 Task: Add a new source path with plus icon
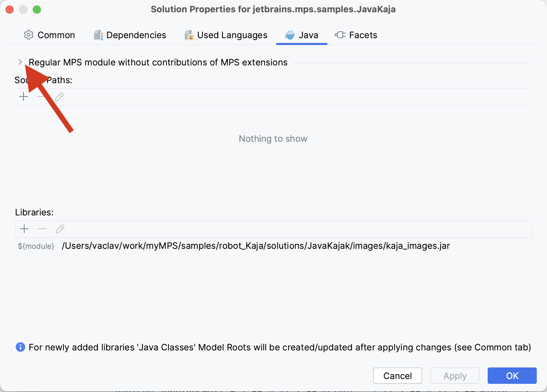coord(24,96)
